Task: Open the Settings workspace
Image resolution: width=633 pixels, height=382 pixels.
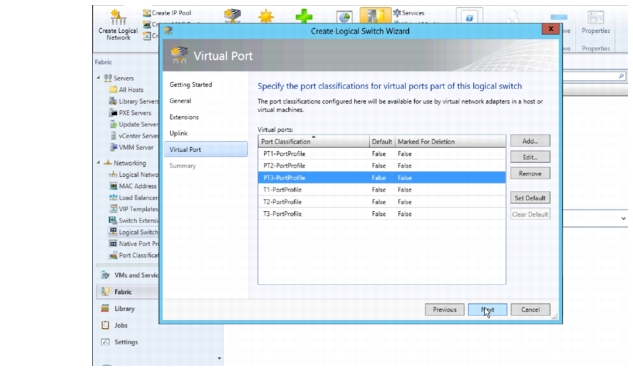Action: 120,342
